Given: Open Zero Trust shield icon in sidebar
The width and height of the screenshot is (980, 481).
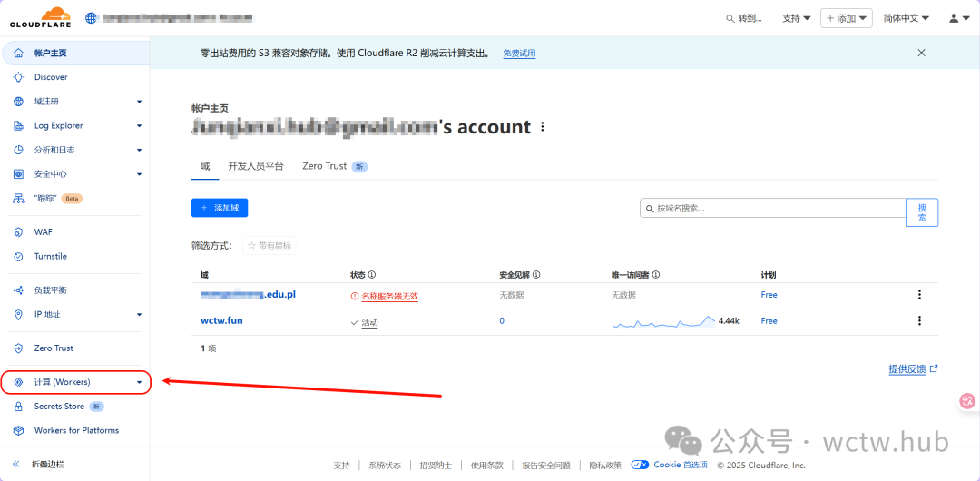Looking at the screenshot, I should coord(18,348).
